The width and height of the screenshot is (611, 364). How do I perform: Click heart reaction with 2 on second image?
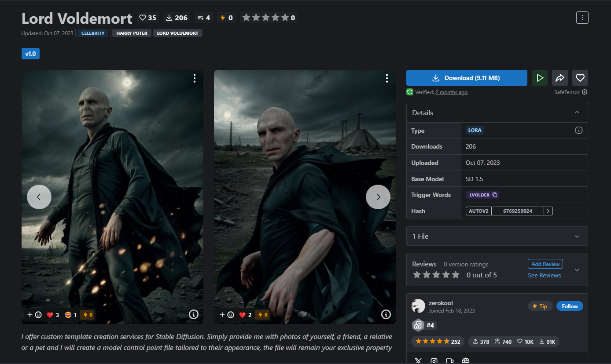[245, 315]
